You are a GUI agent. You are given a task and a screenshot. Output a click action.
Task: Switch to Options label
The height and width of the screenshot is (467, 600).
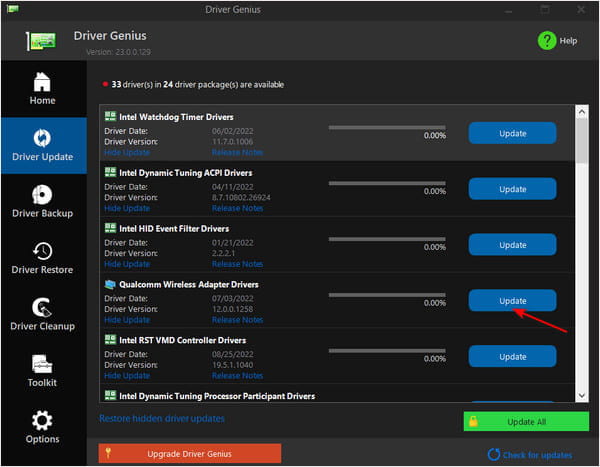(x=42, y=439)
